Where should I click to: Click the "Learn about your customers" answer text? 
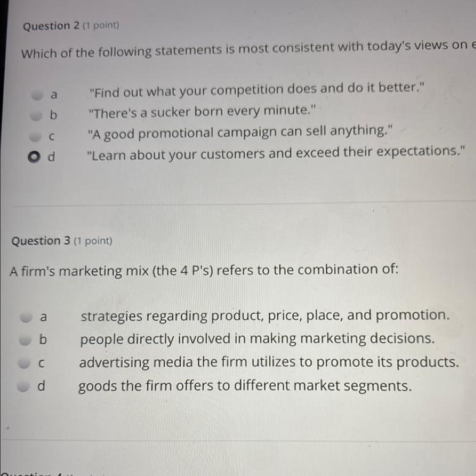(x=278, y=154)
